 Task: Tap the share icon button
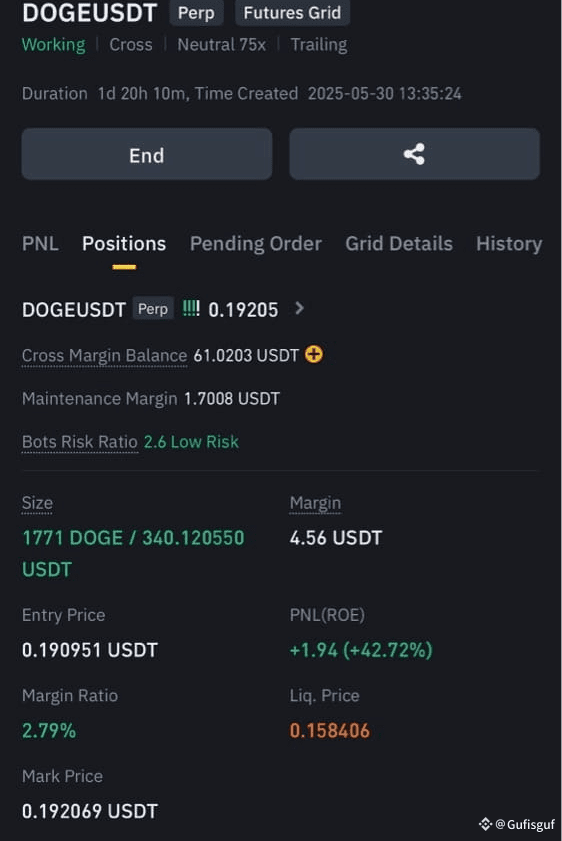pyautogui.click(x=415, y=154)
